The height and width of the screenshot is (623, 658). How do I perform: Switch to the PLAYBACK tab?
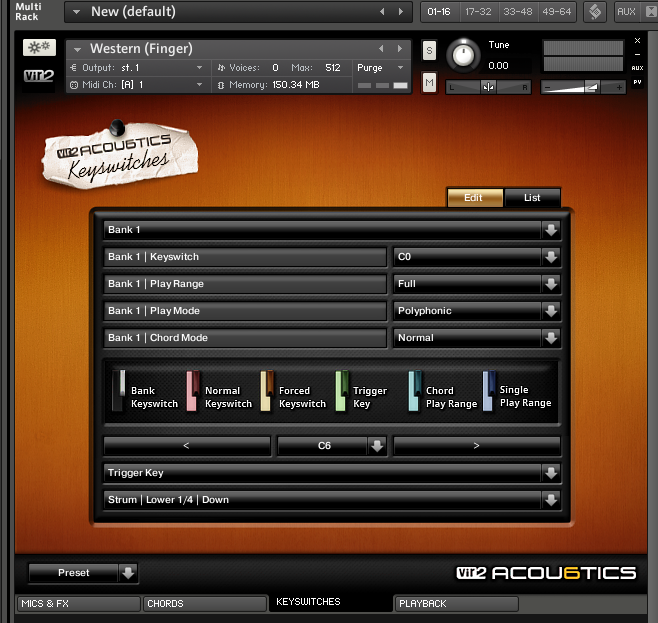pyautogui.click(x=457, y=604)
